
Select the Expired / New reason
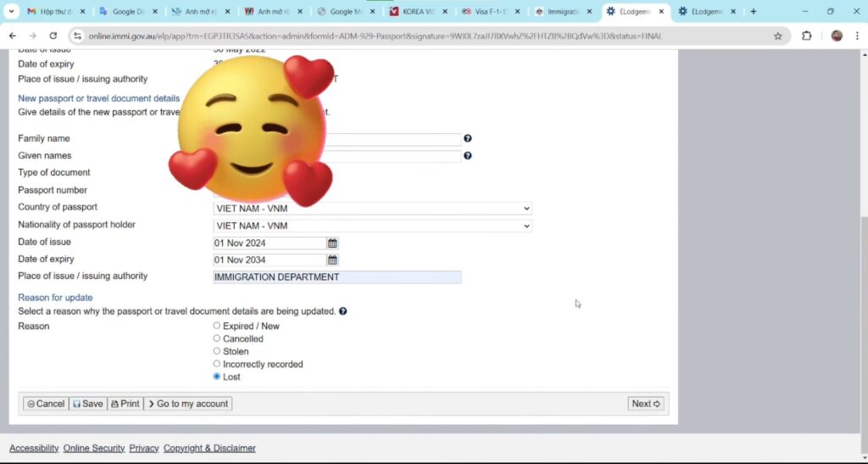coord(217,326)
